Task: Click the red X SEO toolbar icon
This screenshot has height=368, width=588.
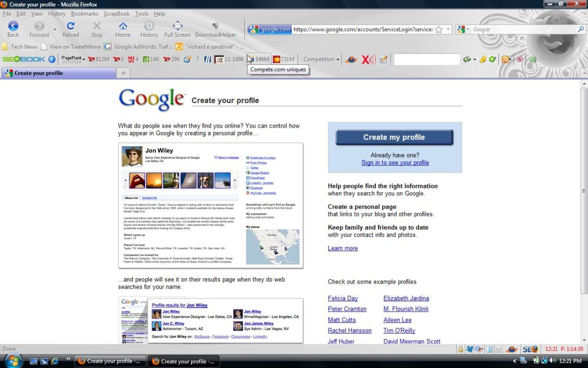Action: 368,59
